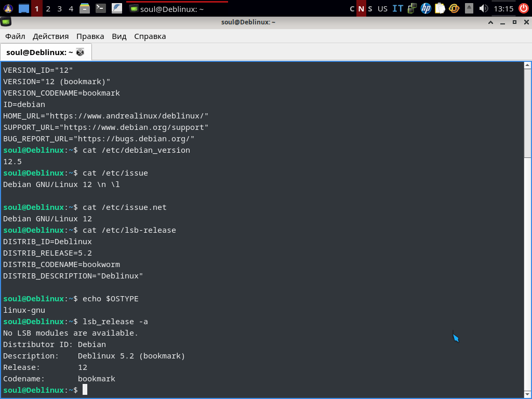This screenshot has width=532, height=399.
Task: Click the SUPPORT_URL debian.org line
Action: coord(106,127)
